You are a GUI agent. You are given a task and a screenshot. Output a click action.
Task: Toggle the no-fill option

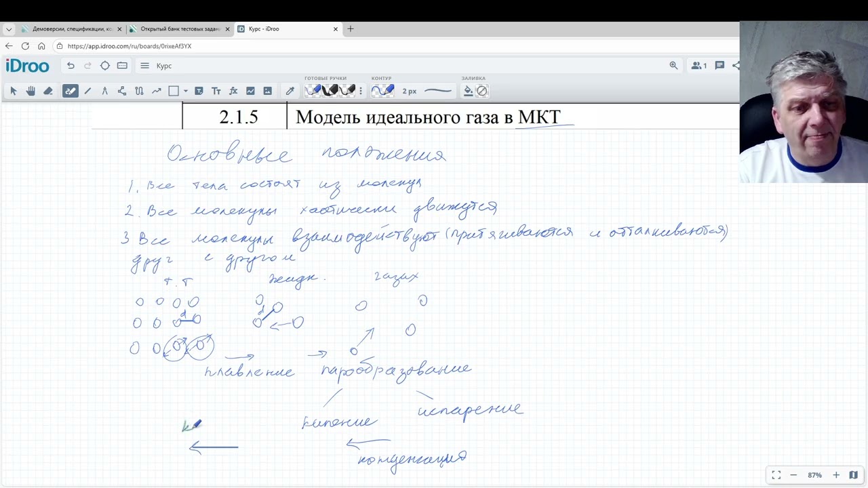coord(482,91)
